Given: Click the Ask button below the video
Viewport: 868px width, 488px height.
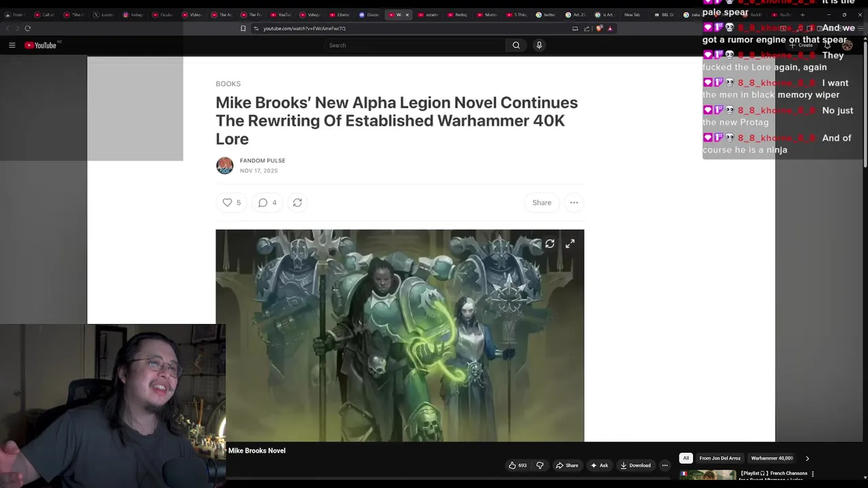Looking at the screenshot, I should pyautogui.click(x=599, y=465).
